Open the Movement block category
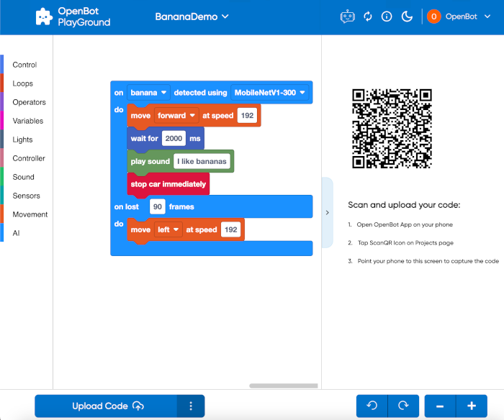Image resolution: width=504 pixels, height=420 pixels. tap(30, 214)
